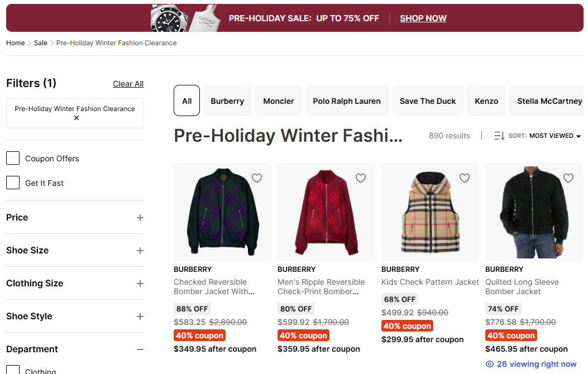Viewport: 588px width, 374px height.
Task: Click the sort order icon
Action: (x=499, y=136)
